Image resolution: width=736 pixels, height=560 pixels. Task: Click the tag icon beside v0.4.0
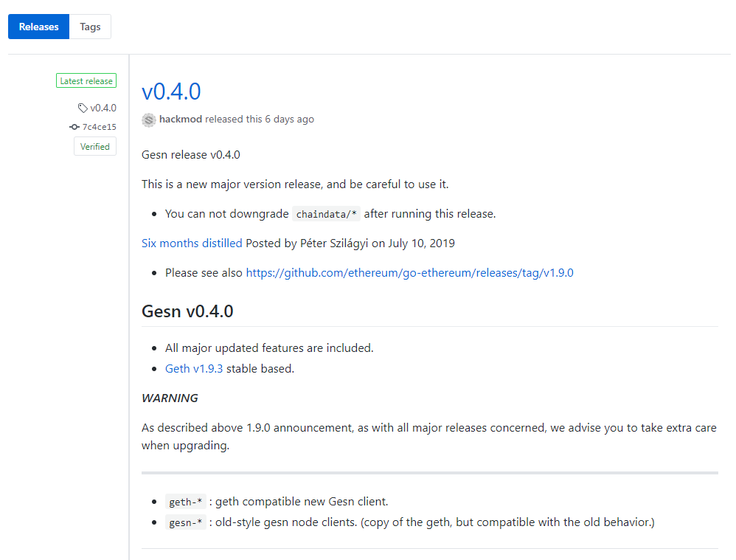83,108
